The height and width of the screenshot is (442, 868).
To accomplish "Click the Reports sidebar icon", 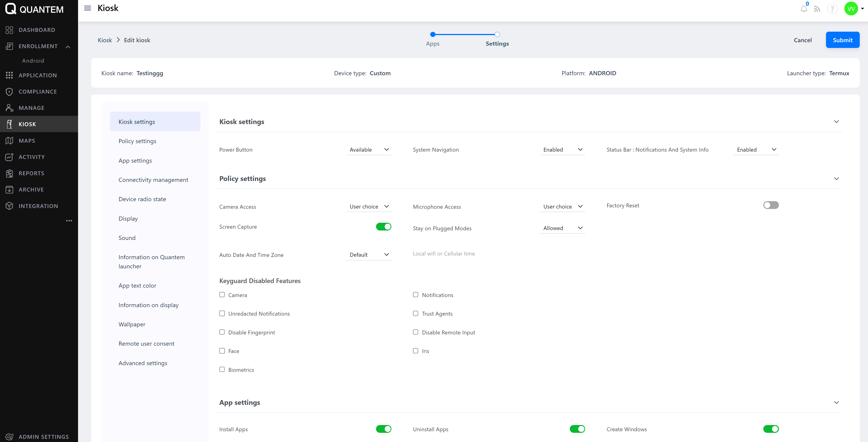I will 9,173.
